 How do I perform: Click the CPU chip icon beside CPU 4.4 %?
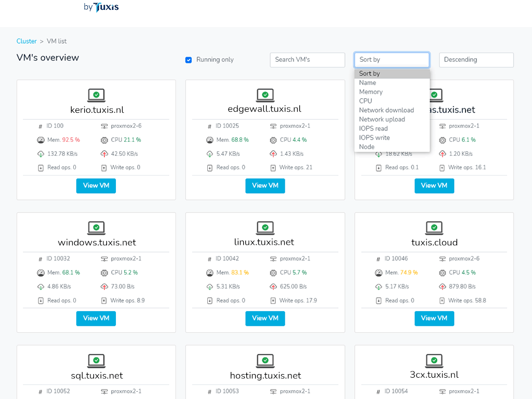[273, 140]
